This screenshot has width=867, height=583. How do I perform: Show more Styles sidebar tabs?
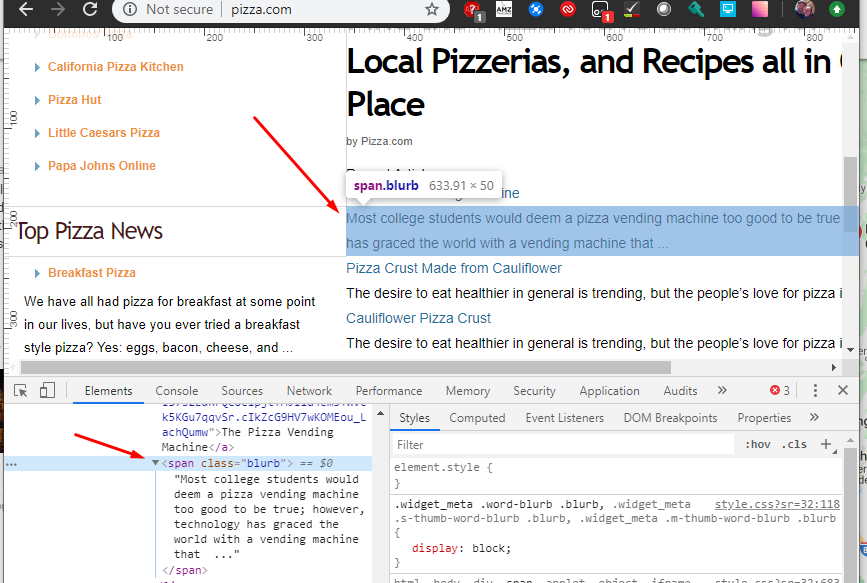click(814, 417)
